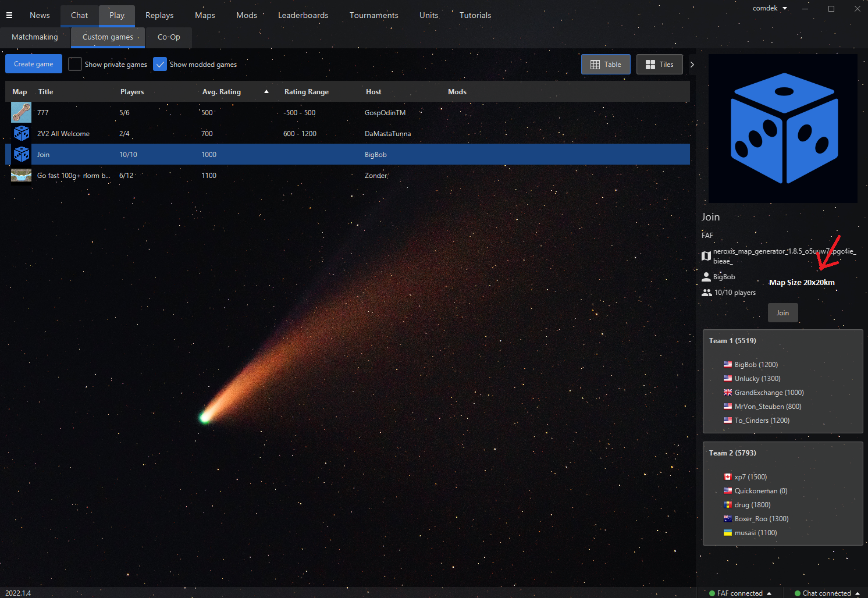The image size is (868, 598).
Task: Click the players group icon beside 10/10 players
Action: 707,293
